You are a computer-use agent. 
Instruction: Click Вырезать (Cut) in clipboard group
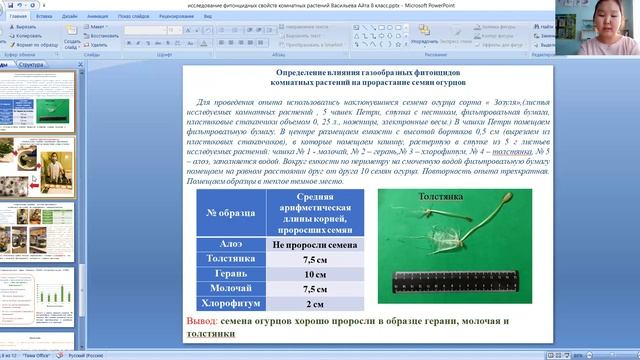pos(23,27)
